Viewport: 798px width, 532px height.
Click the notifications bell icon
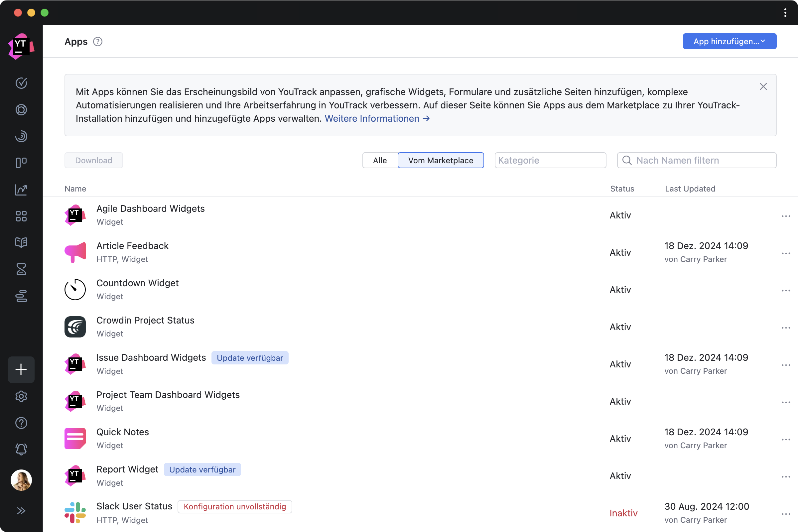click(21, 450)
